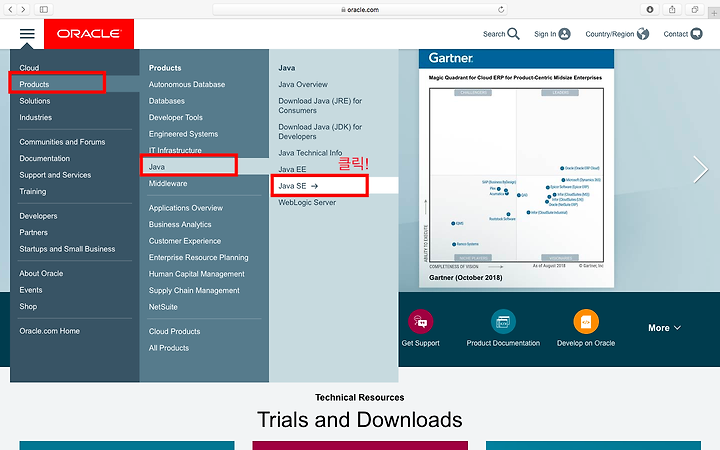Select Middleware product
The width and height of the screenshot is (720, 450).
click(x=168, y=183)
